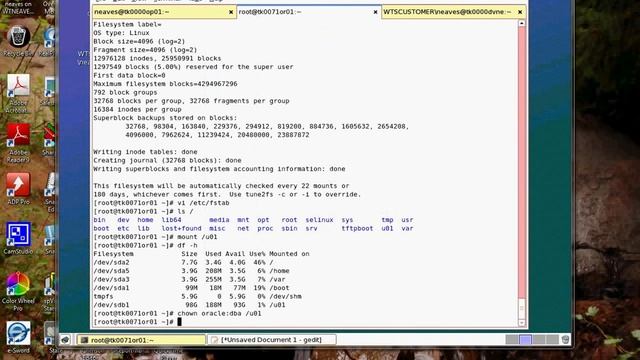Image resolution: width=640 pixels, height=360 pixels.
Task: Click the 'vi /etc/fstab' command line
Action: (x=161, y=203)
